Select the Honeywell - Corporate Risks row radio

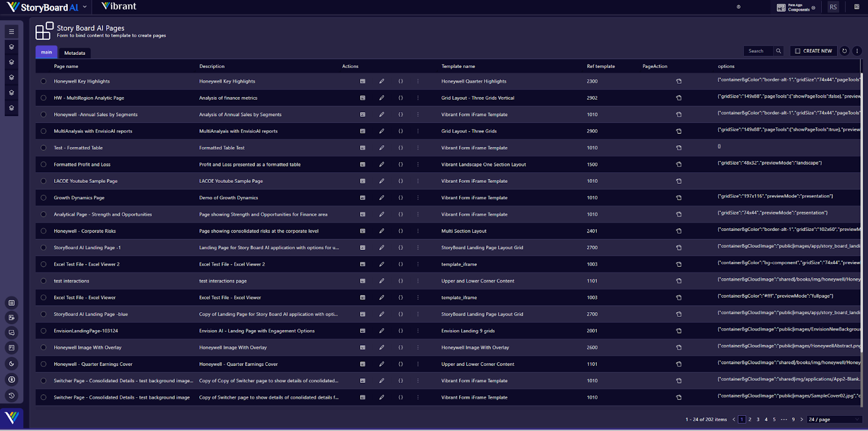(43, 231)
